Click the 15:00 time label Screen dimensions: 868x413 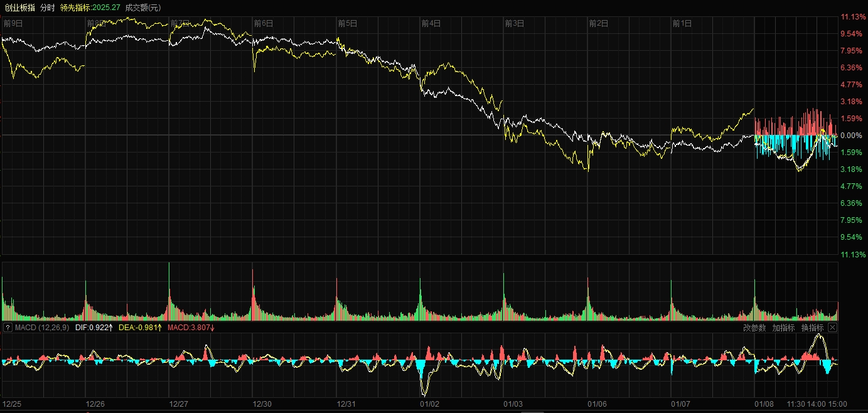(837, 404)
